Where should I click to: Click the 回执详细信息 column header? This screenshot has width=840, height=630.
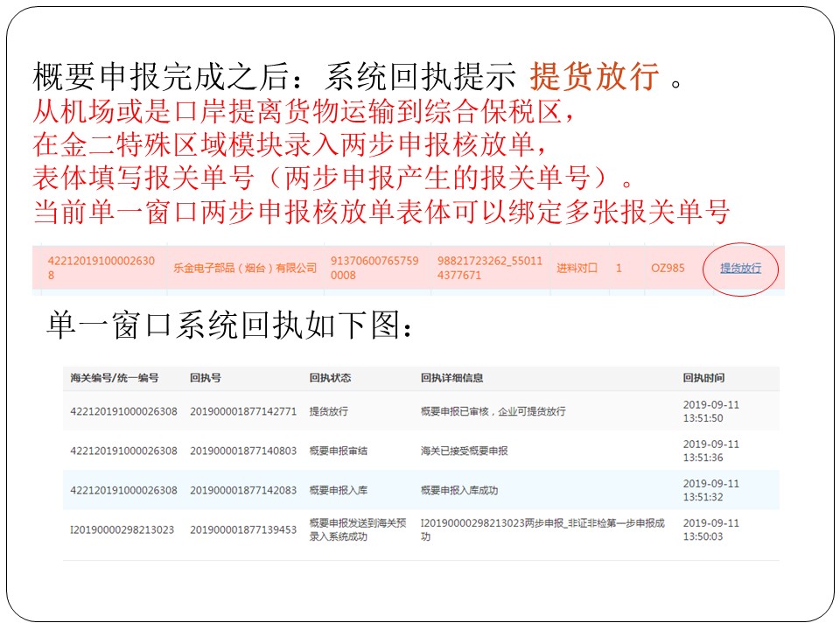coord(451,378)
